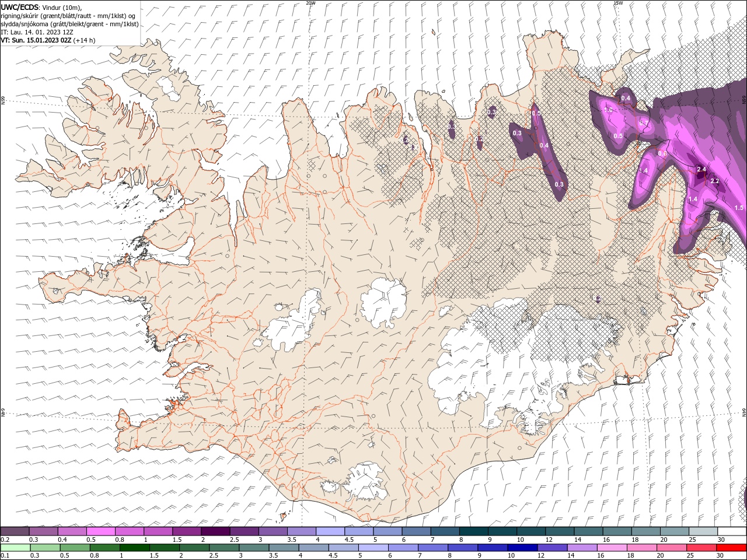The image size is (747, 560).
Task: Click the 0.8 green rain legend swatch
Action: tap(104, 548)
